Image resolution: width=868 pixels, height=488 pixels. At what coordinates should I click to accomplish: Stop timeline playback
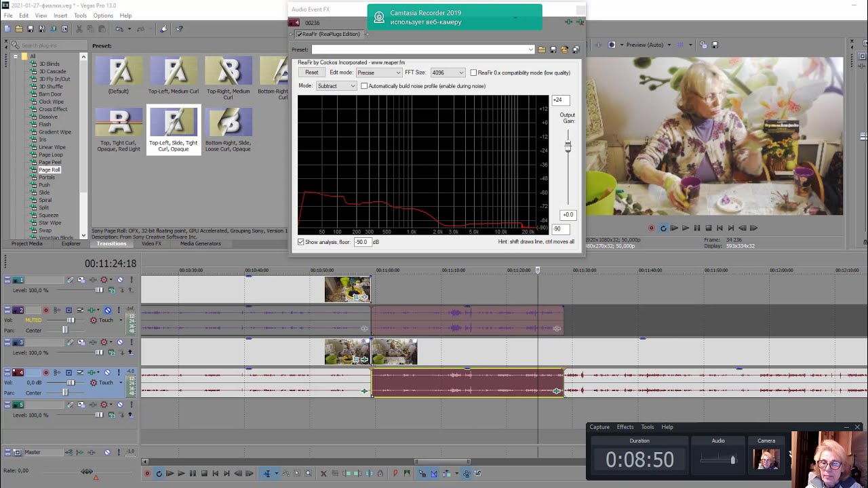coord(203,474)
